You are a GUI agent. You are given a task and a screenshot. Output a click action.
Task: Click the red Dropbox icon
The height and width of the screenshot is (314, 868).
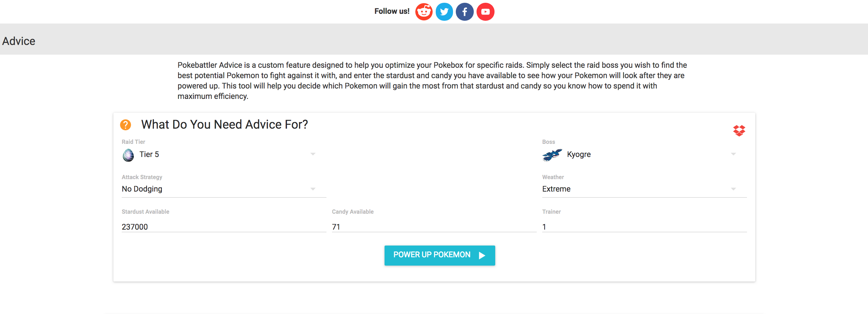[739, 131]
